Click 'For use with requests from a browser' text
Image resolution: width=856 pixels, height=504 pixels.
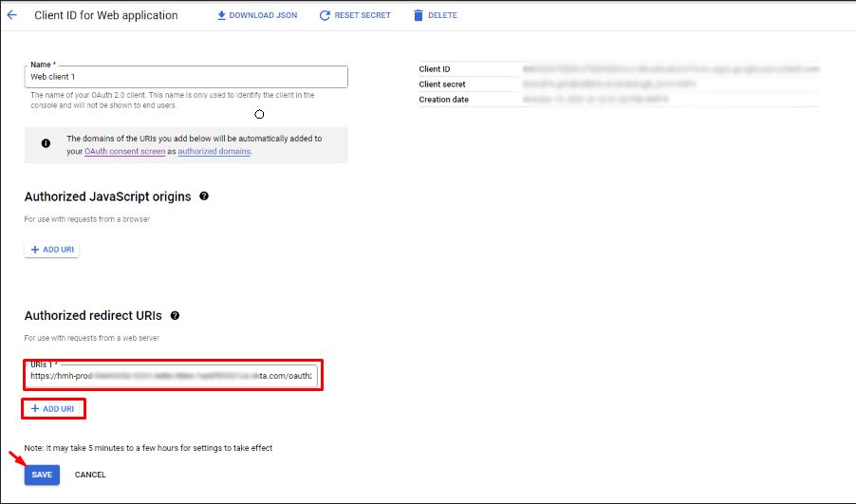(86, 219)
